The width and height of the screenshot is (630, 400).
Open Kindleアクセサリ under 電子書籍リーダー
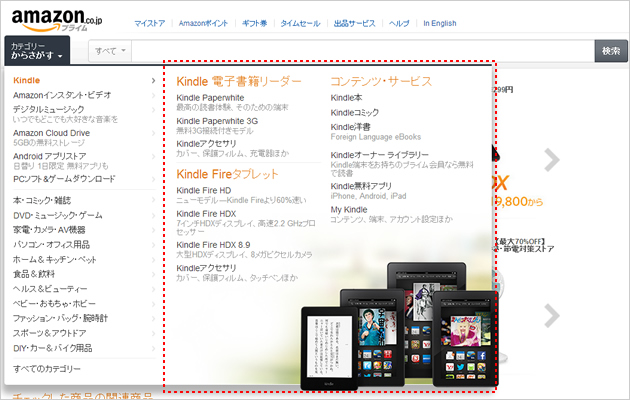click(207, 144)
